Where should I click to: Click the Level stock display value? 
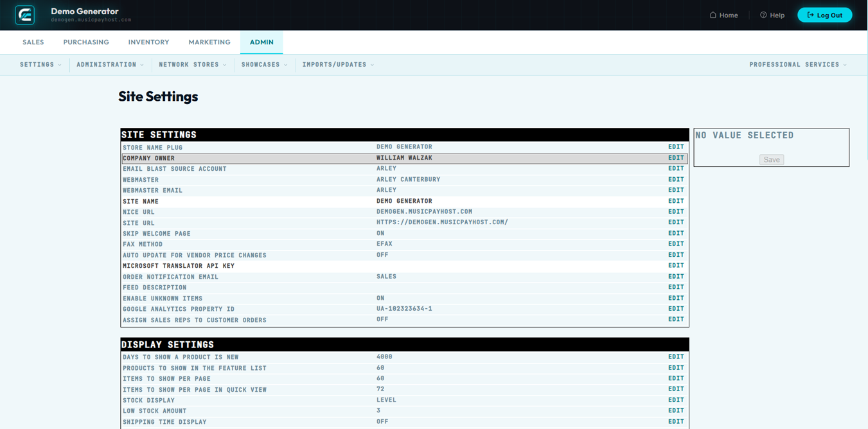(386, 400)
